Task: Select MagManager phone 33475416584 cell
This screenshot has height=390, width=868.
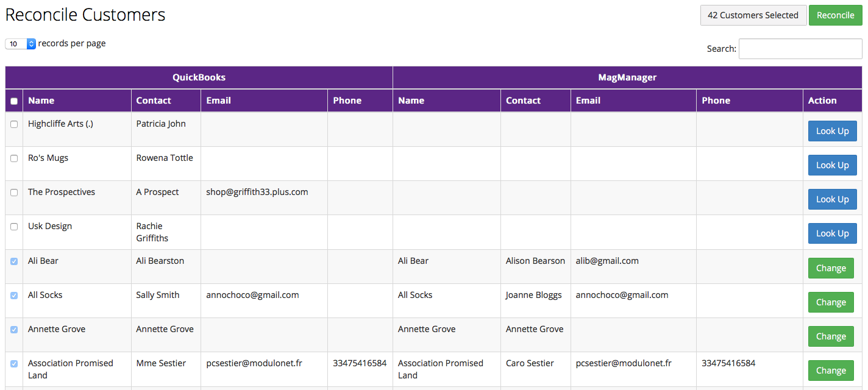Action: tap(749, 369)
